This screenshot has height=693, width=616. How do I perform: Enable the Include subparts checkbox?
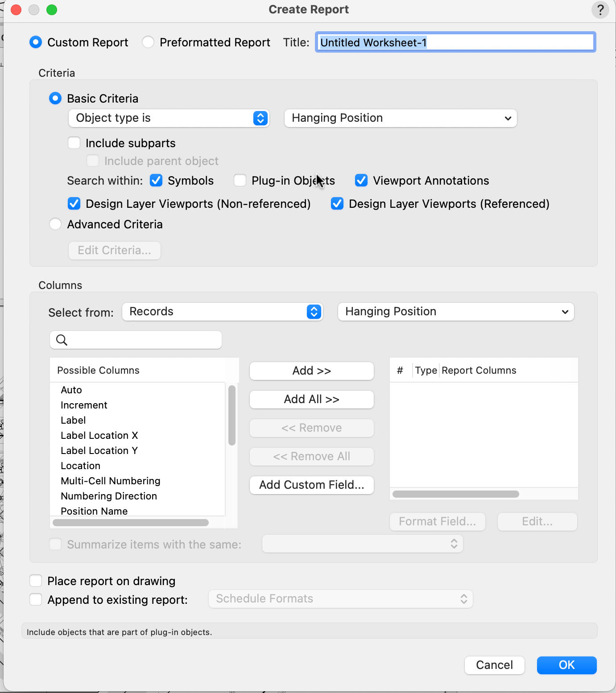tap(74, 143)
